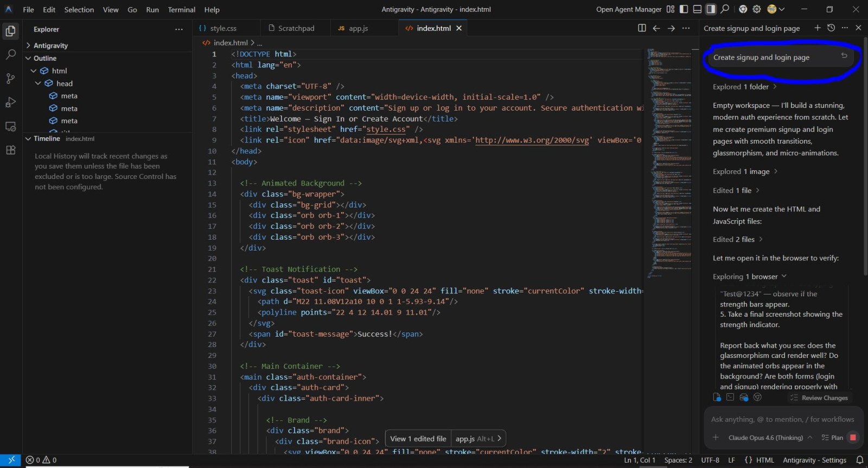Image resolution: width=868 pixels, height=468 pixels.
Task: Click the terminal icon above chat input
Action: 730,398
